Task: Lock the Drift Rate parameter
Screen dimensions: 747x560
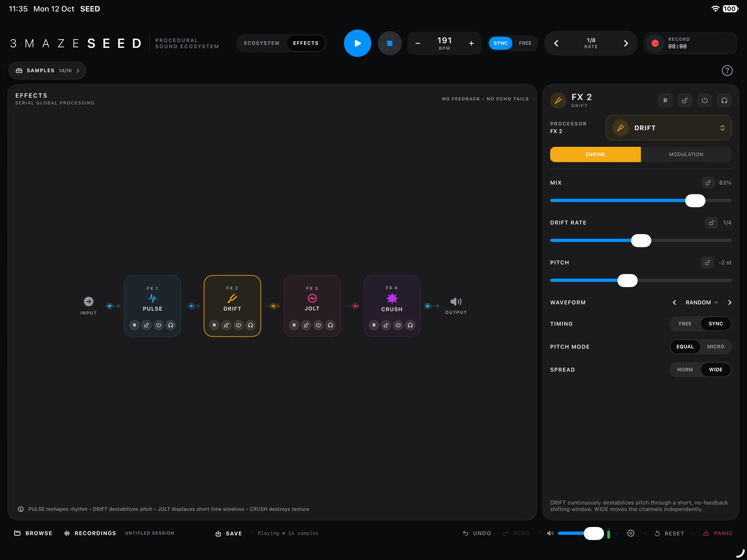Action: [x=712, y=223]
